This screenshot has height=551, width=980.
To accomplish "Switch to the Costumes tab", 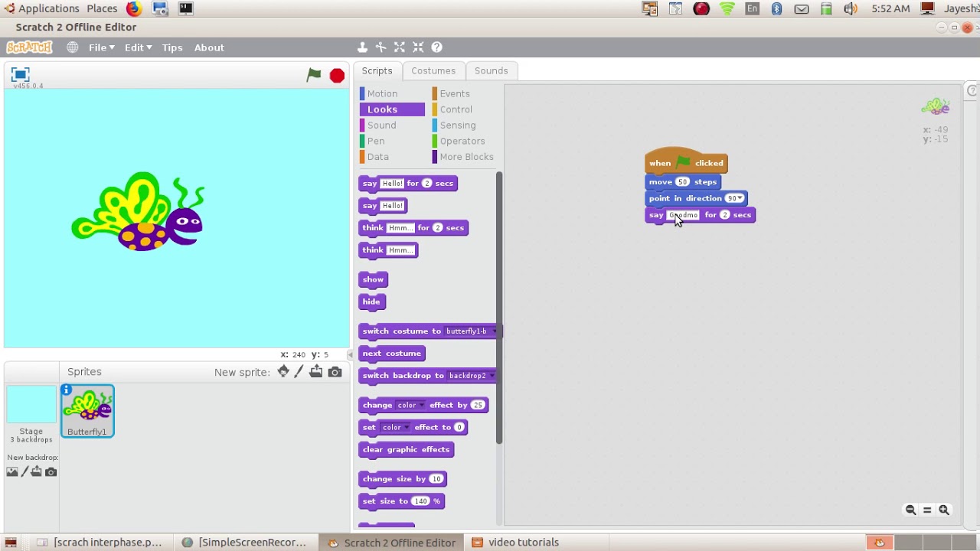I will pos(433,70).
